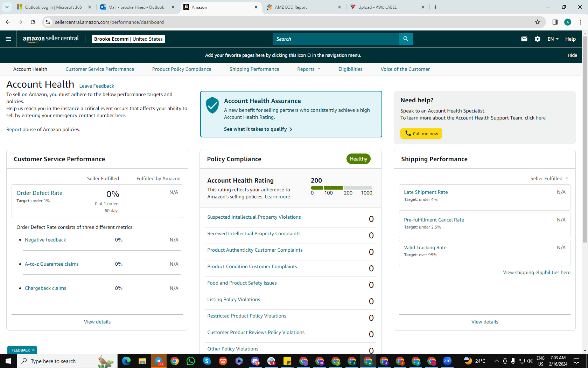Open Suspected Intellectual Property Violations link
The image size is (588, 368).
254,217
